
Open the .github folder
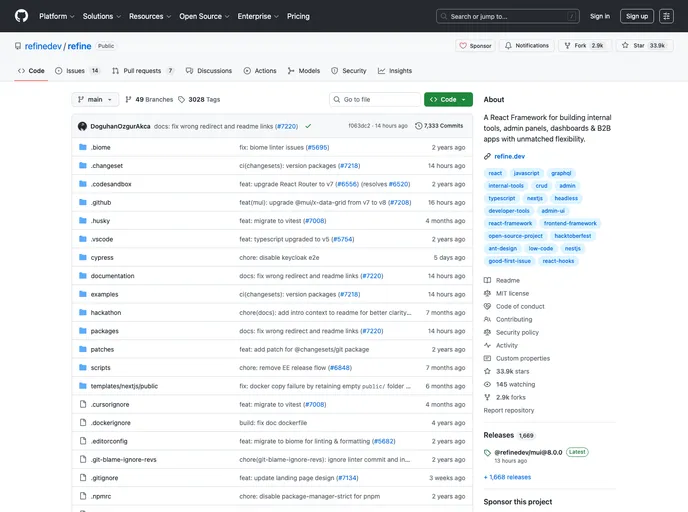[x=101, y=202]
